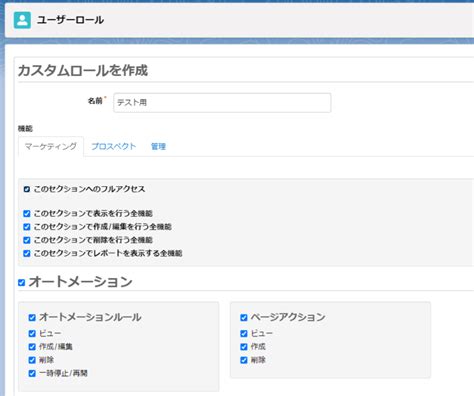
Task: Click the 名前 text field containing テスト用
Action: (x=222, y=103)
